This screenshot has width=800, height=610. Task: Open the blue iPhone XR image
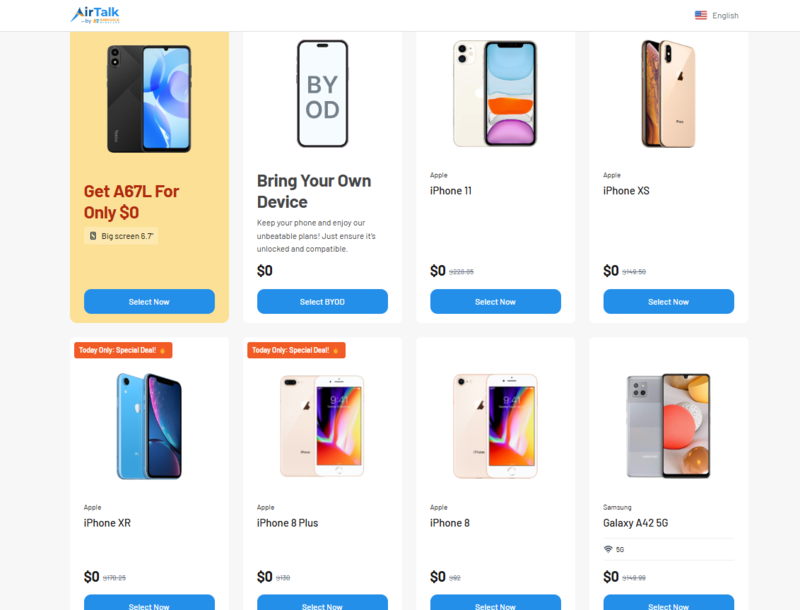pyautogui.click(x=149, y=426)
